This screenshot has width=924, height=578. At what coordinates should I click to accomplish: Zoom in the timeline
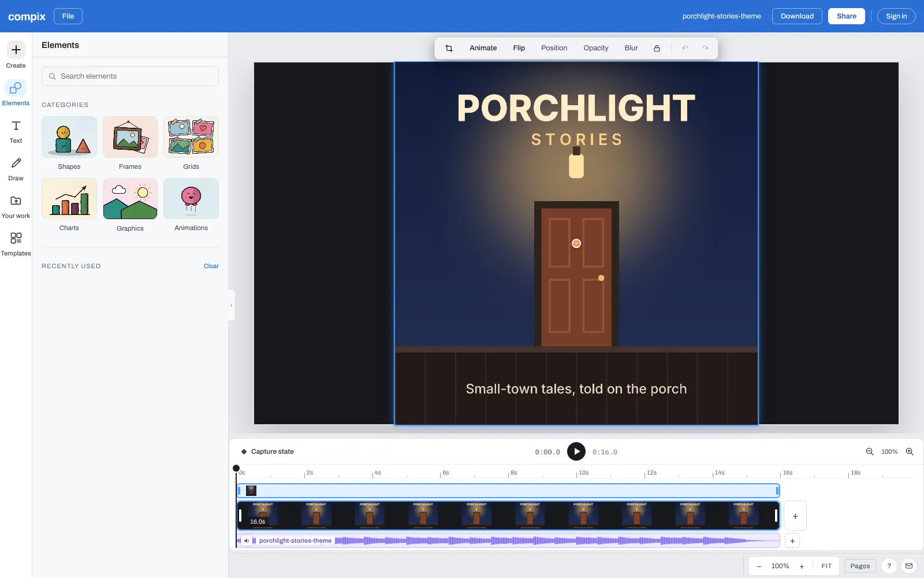[910, 451]
